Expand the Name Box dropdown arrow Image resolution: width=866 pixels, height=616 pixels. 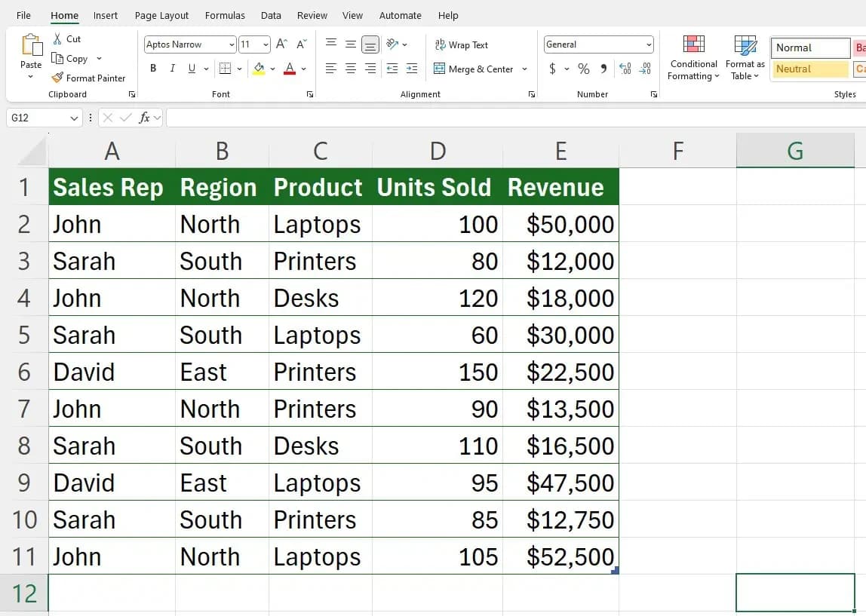click(74, 118)
